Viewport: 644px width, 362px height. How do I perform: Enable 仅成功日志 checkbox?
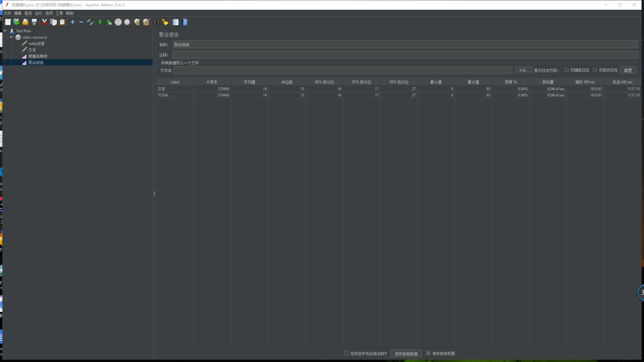[x=595, y=70]
